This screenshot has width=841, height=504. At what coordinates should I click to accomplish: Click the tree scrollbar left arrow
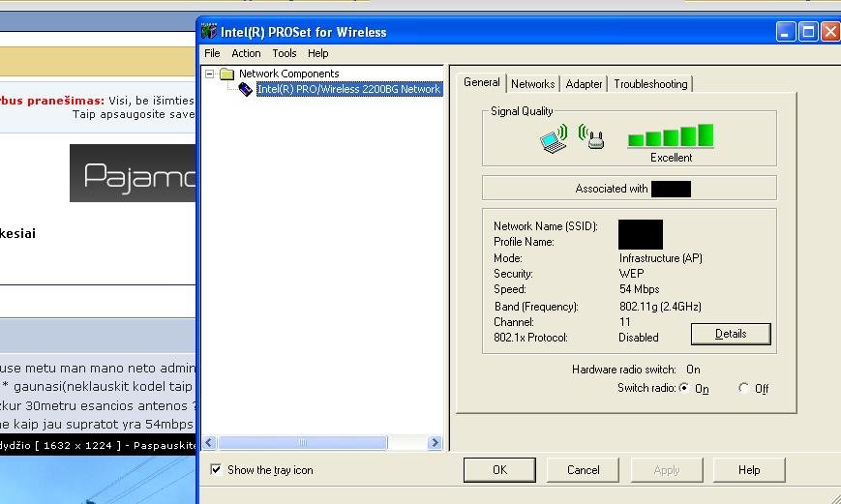tap(210, 442)
